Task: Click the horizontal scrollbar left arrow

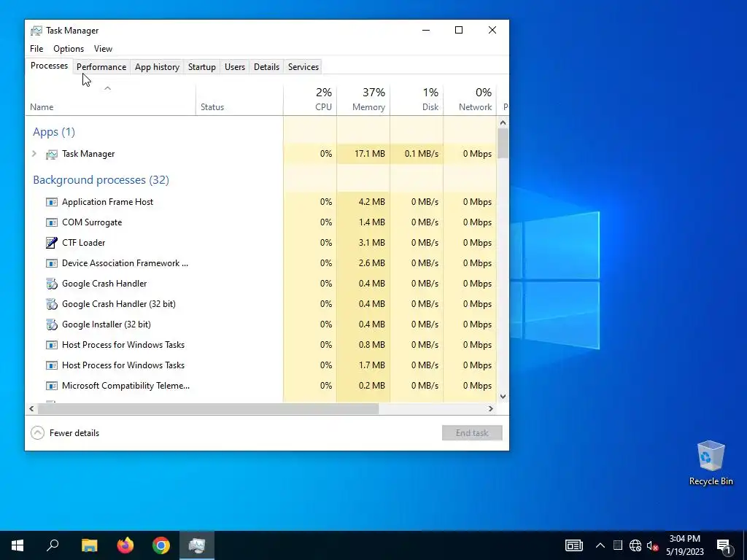Action: (x=31, y=408)
